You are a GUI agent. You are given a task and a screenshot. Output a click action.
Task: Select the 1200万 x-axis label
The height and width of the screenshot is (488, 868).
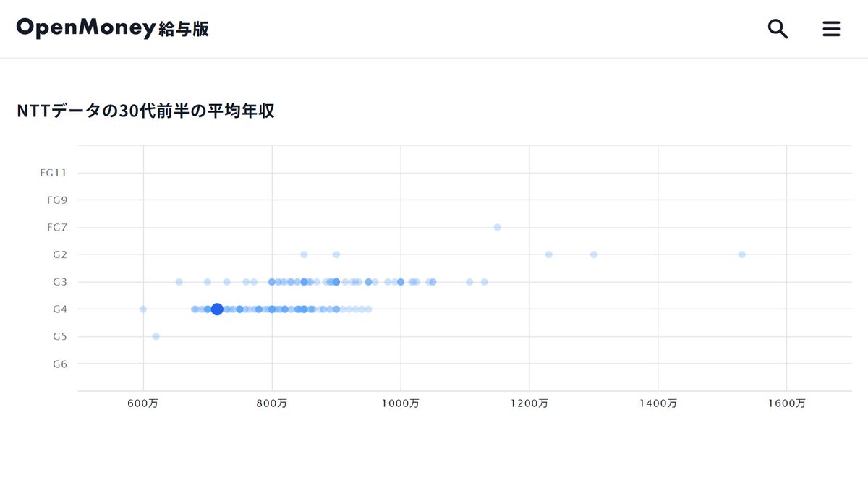(529, 403)
